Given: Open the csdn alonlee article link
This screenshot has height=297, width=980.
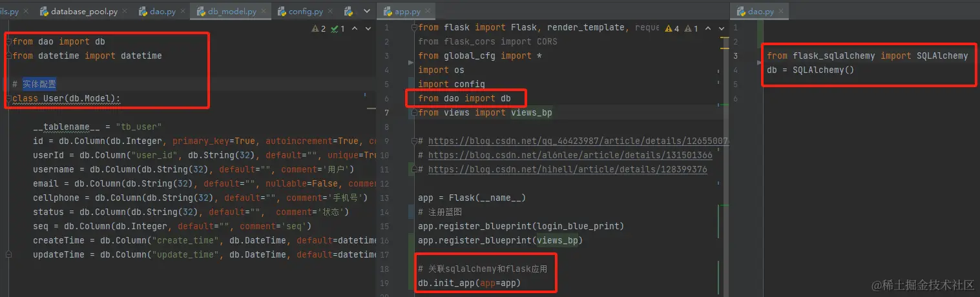Looking at the screenshot, I should 570,155.
